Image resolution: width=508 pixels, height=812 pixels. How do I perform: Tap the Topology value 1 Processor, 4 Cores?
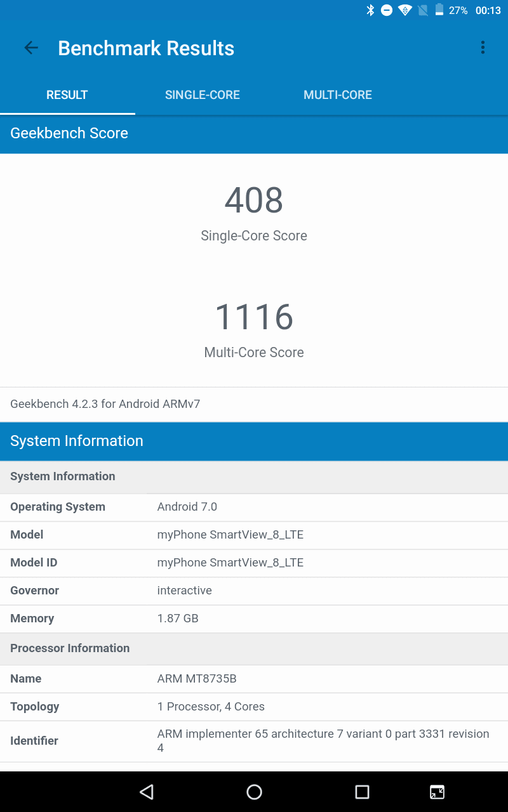click(211, 707)
